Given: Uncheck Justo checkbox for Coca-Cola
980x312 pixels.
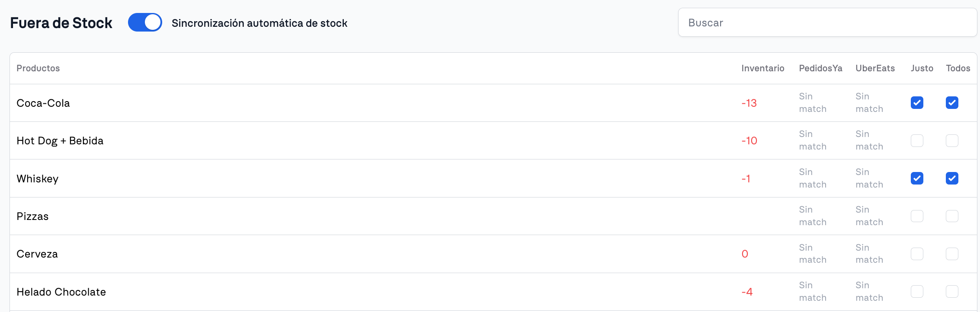Looking at the screenshot, I should pyautogui.click(x=917, y=103).
